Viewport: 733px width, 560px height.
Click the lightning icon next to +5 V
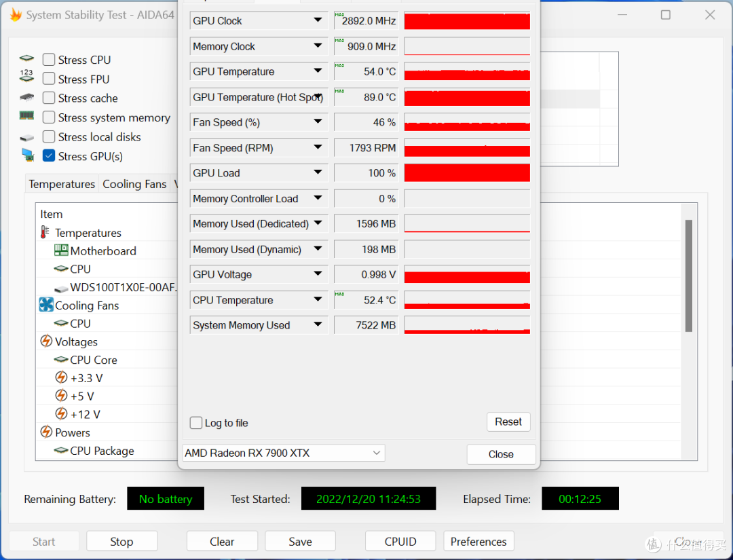pyautogui.click(x=61, y=396)
